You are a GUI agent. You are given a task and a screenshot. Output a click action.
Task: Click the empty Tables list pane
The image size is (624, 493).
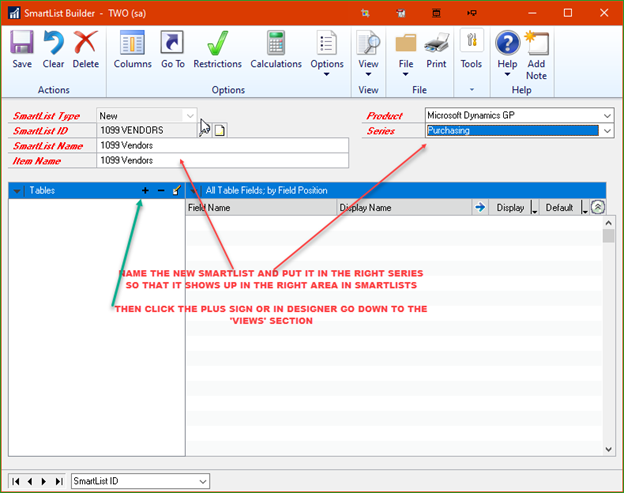point(97,327)
